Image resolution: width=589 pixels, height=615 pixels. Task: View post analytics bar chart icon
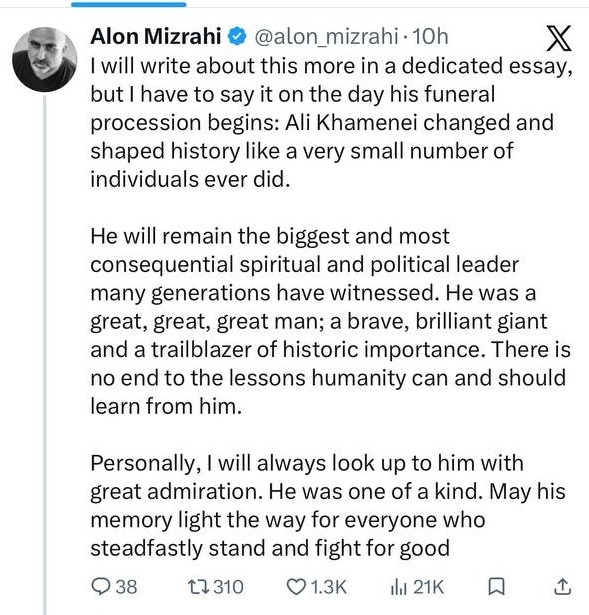[398, 587]
